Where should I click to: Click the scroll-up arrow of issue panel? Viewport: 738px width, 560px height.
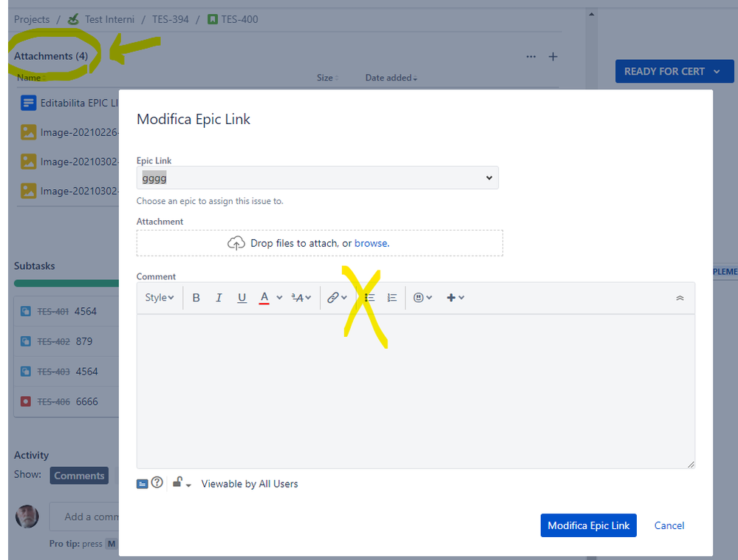[x=592, y=14]
